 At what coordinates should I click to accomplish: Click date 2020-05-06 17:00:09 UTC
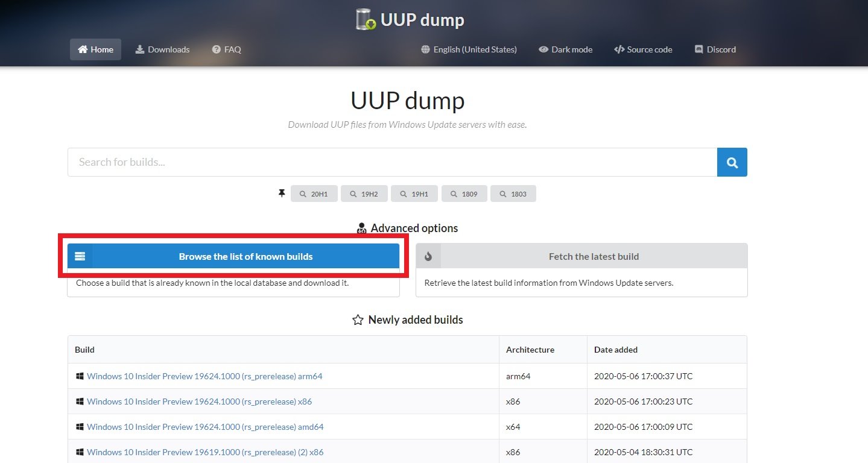tap(644, 427)
